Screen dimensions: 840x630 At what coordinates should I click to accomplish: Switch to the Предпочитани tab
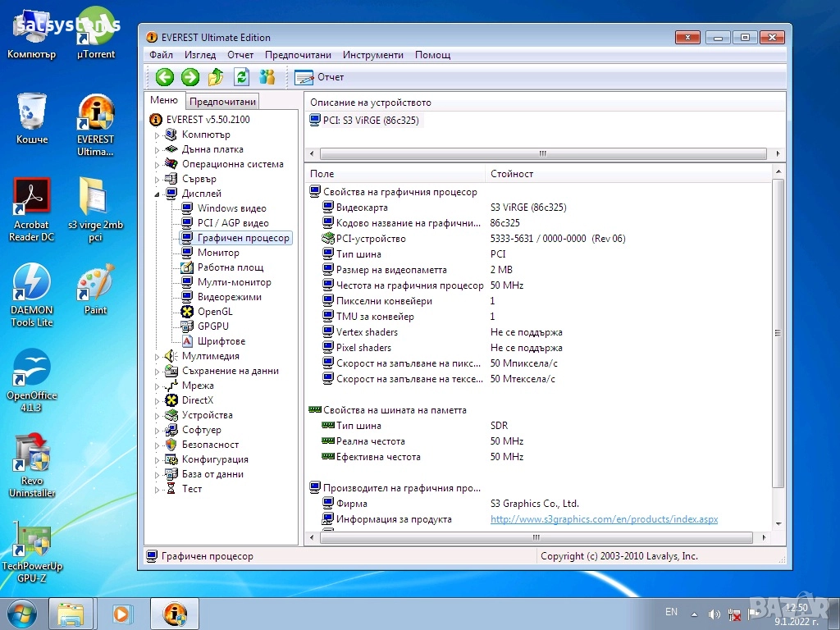coord(223,102)
